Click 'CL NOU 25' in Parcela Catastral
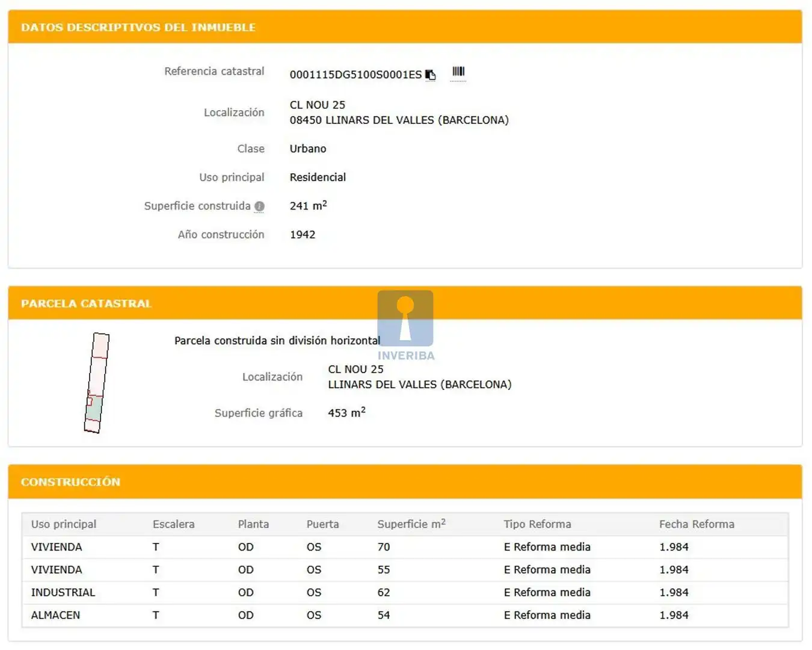The image size is (812, 650). (355, 370)
